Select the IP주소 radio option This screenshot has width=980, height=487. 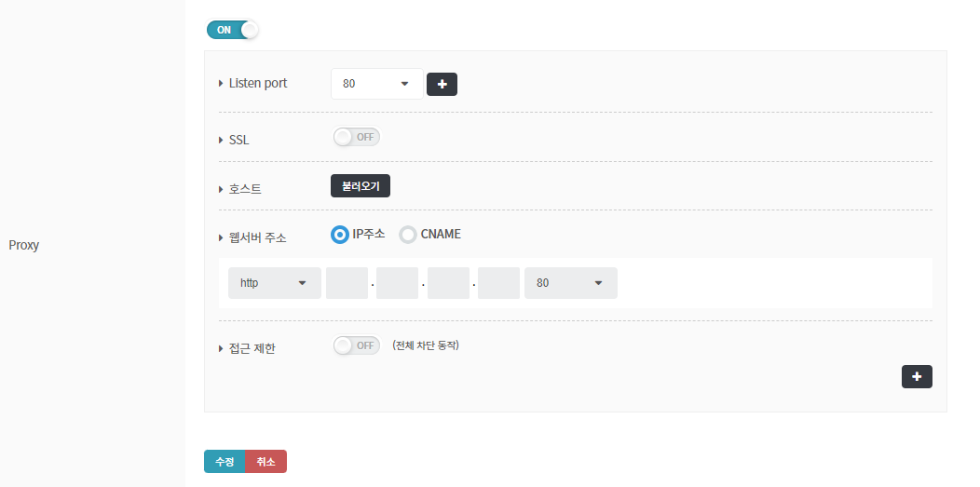[340, 235]
